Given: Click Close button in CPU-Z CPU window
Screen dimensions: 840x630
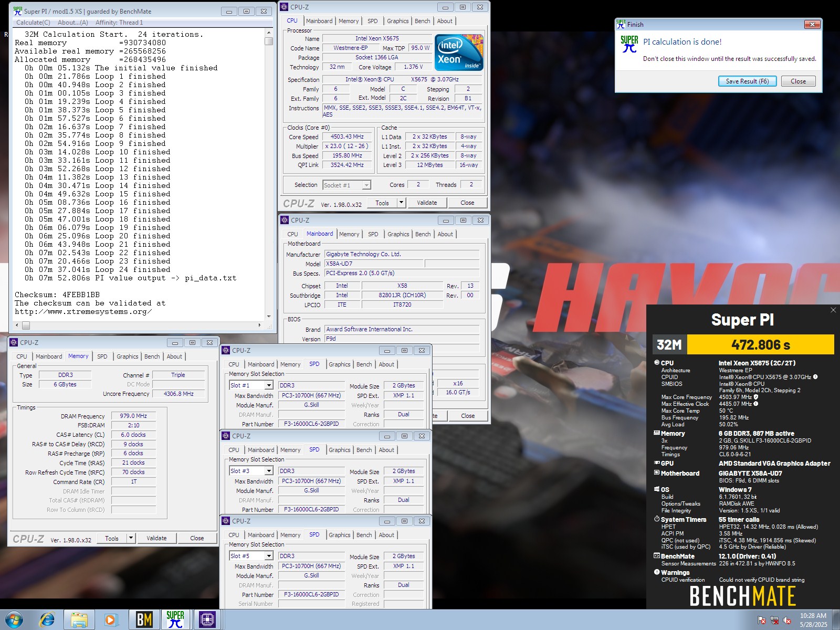Looking at the screenshot, I should pos(467,203).
